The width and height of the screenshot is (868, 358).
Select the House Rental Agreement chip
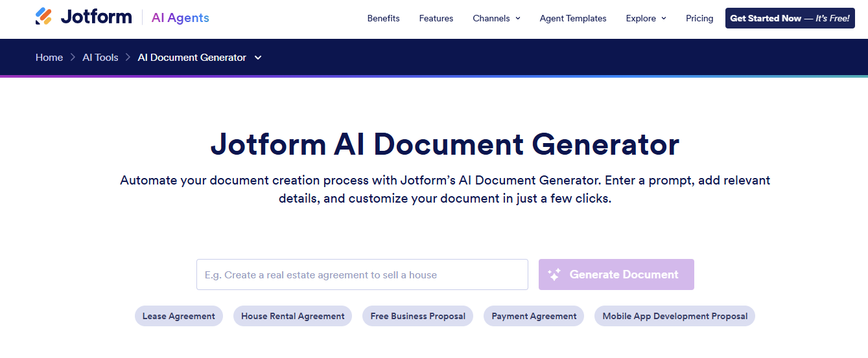click(293, 316)
